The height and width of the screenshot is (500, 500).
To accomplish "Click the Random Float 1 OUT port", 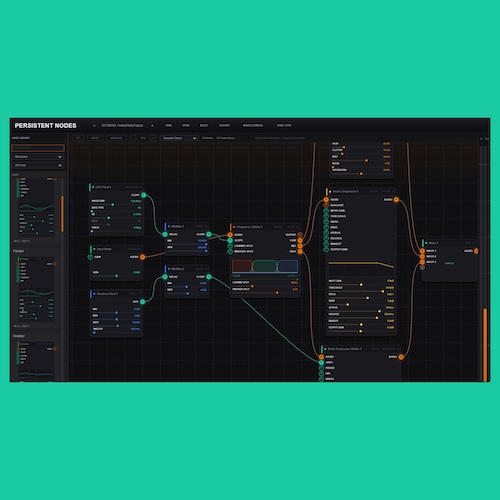I will click(x=143, y=302).
